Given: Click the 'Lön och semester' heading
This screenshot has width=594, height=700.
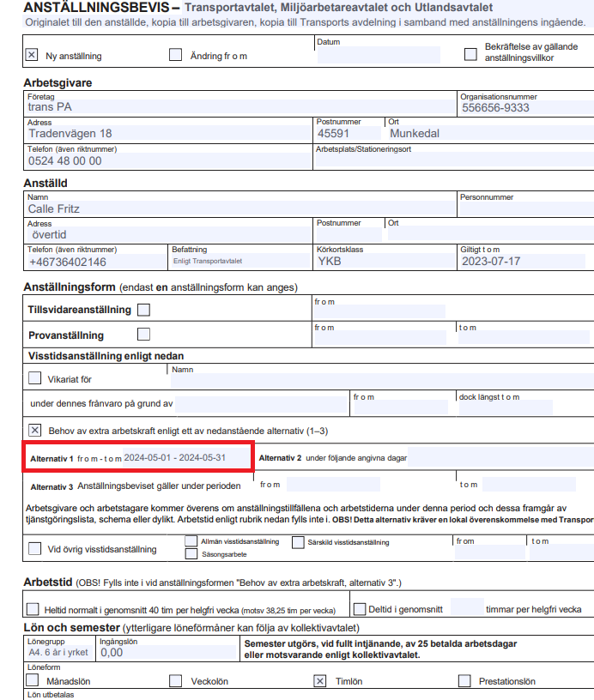Looking at the screenshot, I should [71, 627].
